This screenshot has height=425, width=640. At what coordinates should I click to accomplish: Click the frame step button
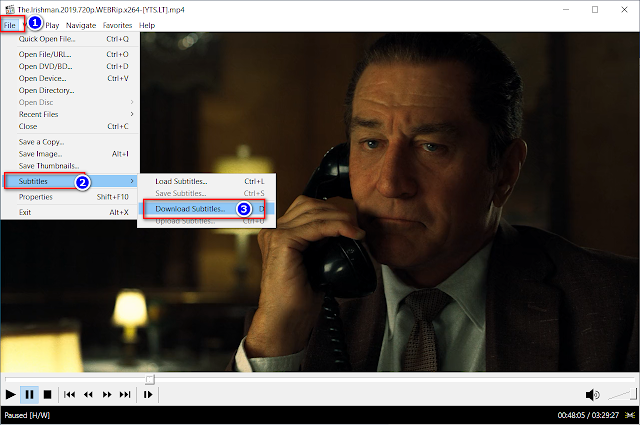click(x=148, y=394)
